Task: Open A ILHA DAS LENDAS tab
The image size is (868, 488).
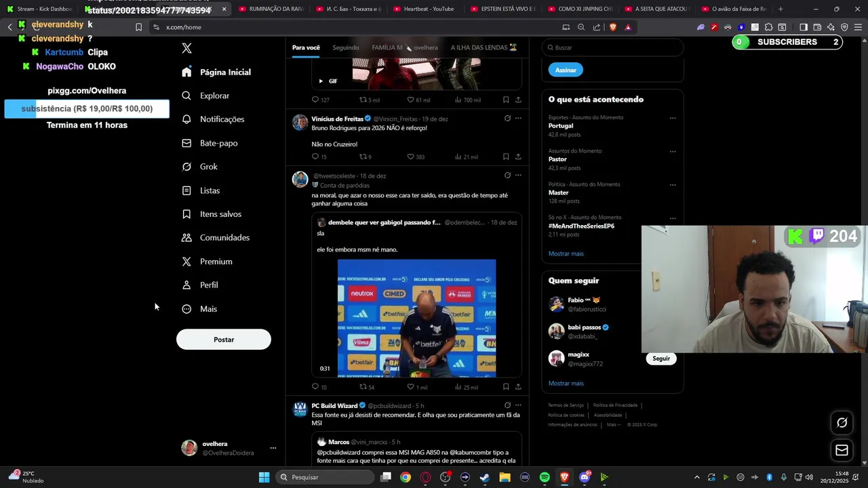Action: [484, 47]
